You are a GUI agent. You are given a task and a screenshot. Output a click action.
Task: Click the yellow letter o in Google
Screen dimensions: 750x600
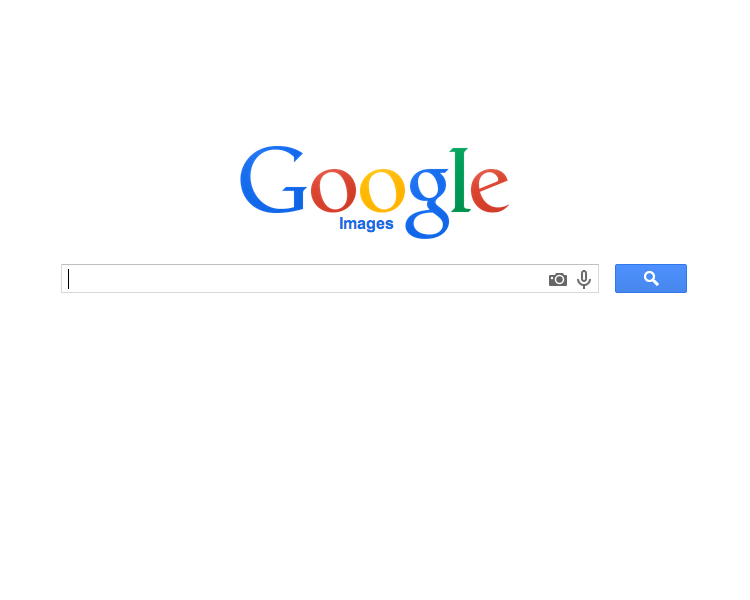[382, 190]
